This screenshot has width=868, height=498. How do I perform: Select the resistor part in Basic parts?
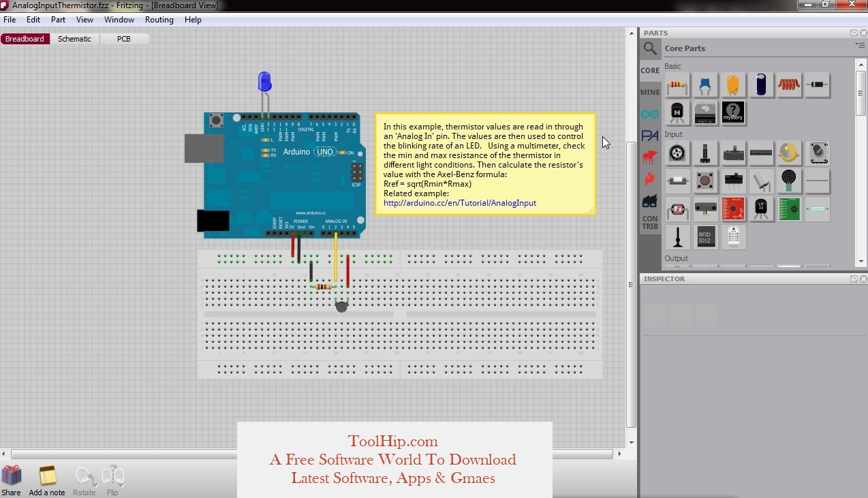pyautogui.click(x=677, y=85)
